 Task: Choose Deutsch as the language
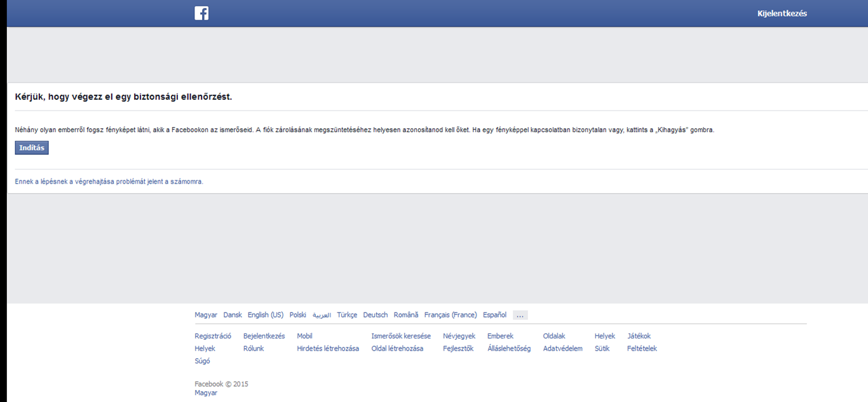click(375, 315)
